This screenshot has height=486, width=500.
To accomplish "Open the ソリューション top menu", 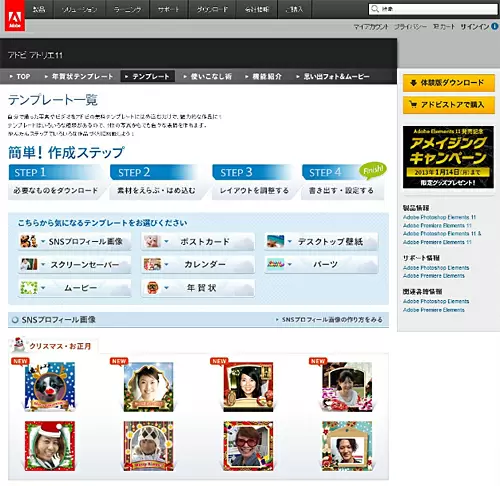I will pos(79,9).
